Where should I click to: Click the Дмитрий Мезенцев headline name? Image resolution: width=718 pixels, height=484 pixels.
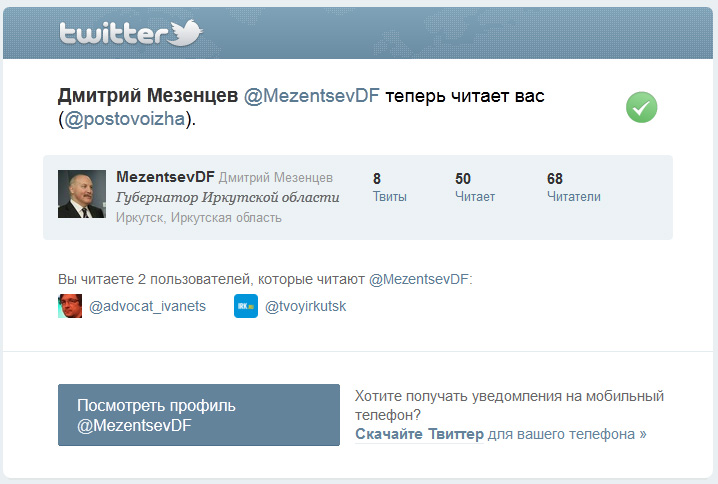(148, 97)
